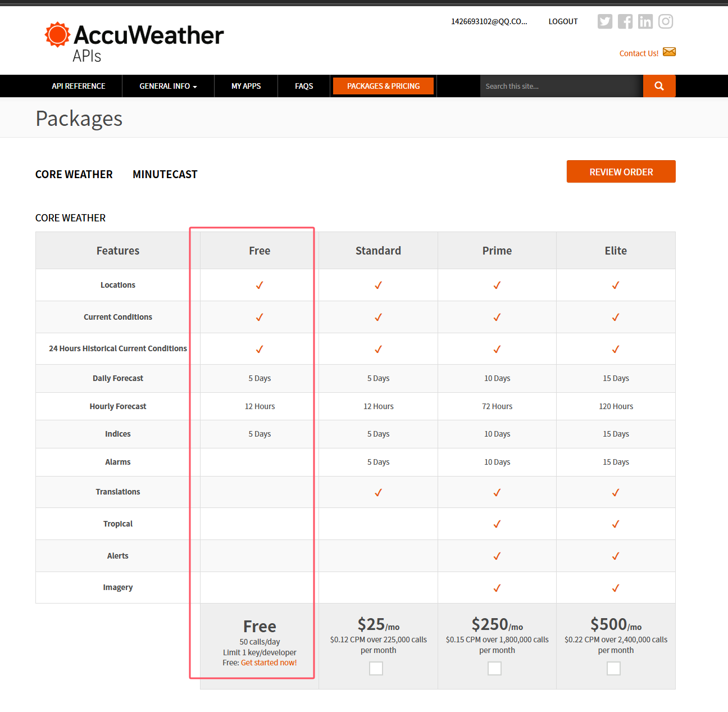Focus the Search this site field
The width and height of the screenshot is (728, 712).
(562, 86)
